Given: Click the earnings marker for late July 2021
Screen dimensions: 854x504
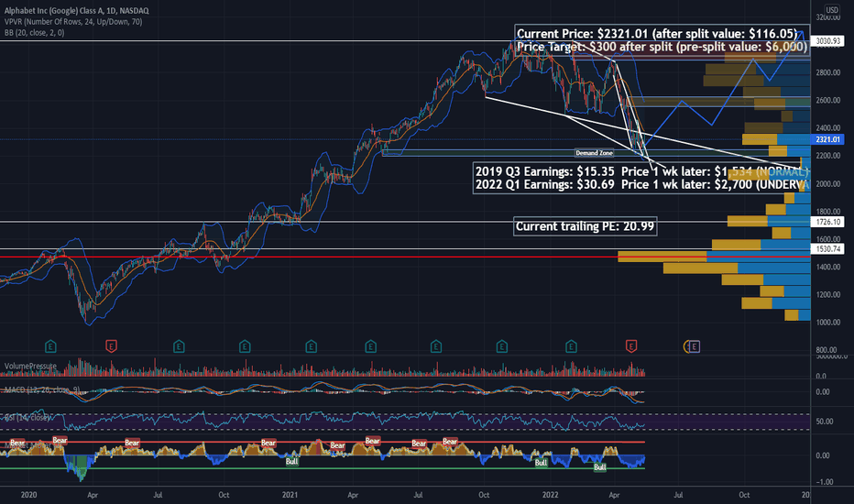Looking at the screenshot, I should coord(436,346).
